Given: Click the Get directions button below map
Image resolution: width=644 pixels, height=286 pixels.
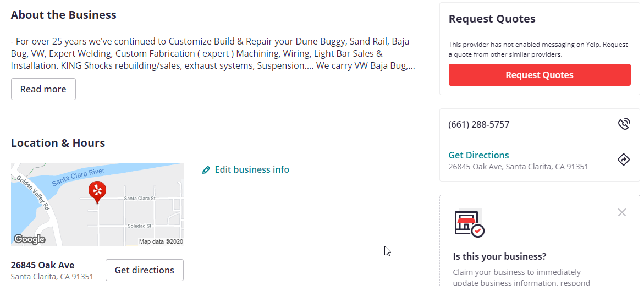Looking at the screenshot, I should 145,270.
